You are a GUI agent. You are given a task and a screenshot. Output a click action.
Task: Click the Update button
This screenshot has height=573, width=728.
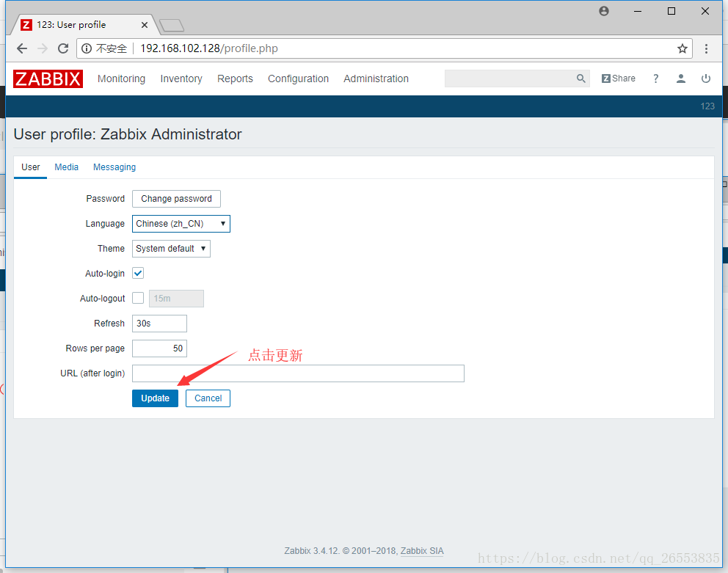pos(155,398)
